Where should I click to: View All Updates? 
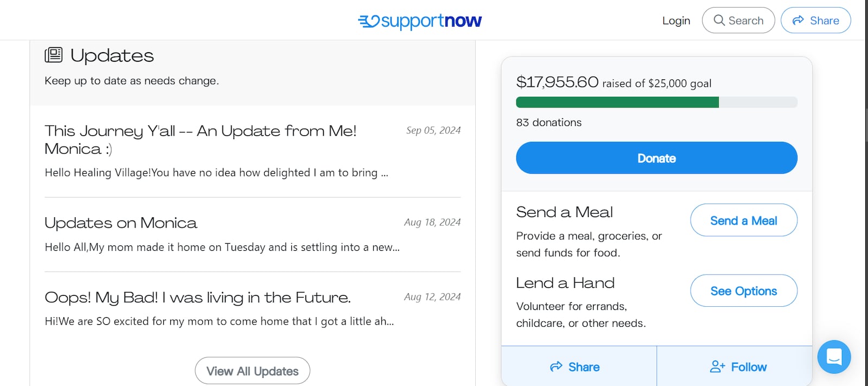click(x=252, y=371)
